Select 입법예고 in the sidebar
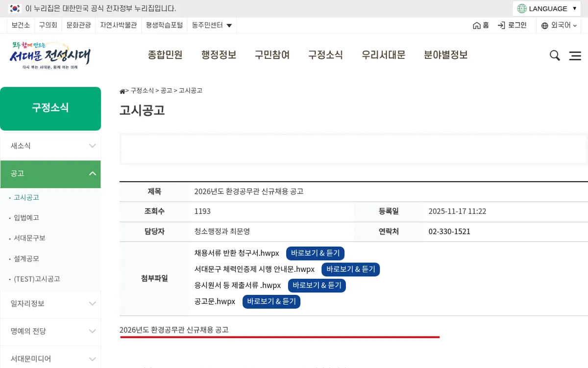 26,218
